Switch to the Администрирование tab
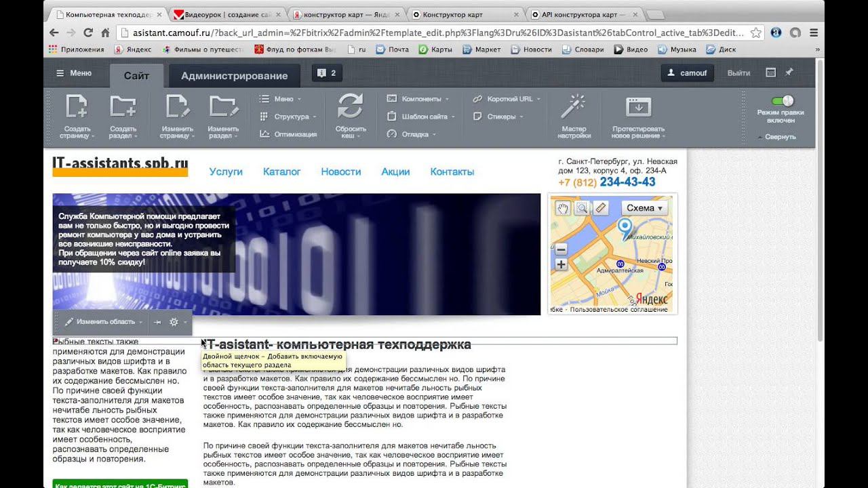The image size is (868, 488). point(235,76)
